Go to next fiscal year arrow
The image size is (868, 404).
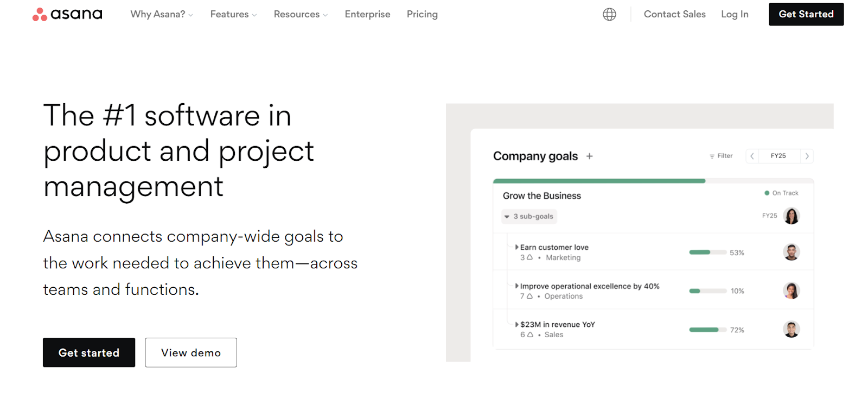pos(807,156)
